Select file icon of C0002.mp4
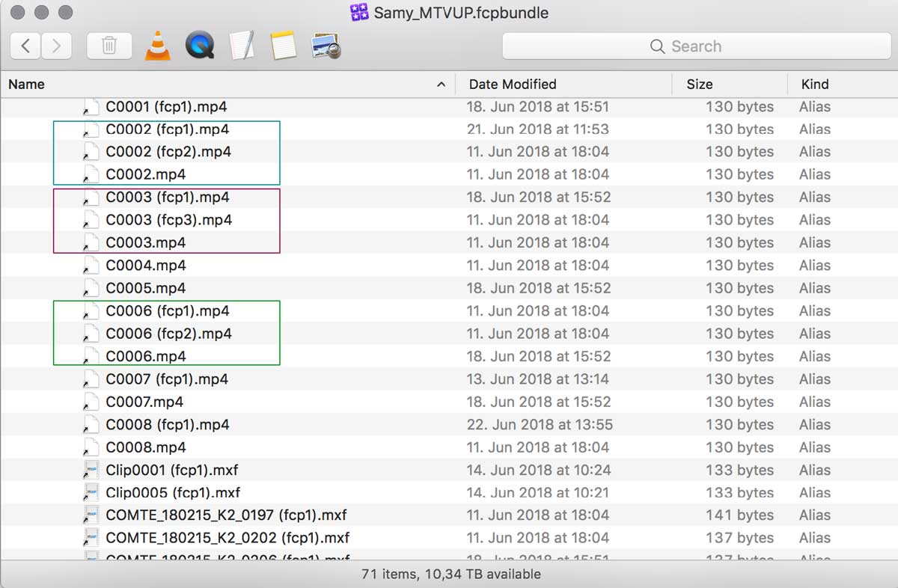This screenshot has width=898, height=588. [91, 174]
